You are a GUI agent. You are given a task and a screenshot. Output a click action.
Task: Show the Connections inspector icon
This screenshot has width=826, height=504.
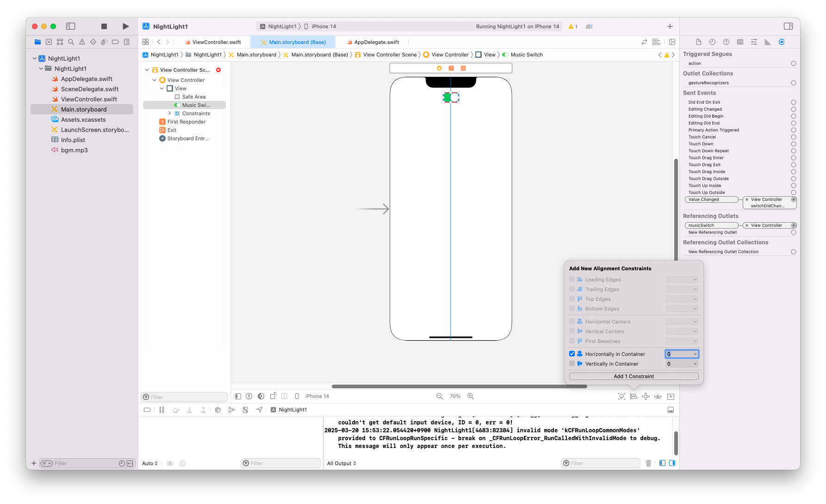click(x=782, y=42)
